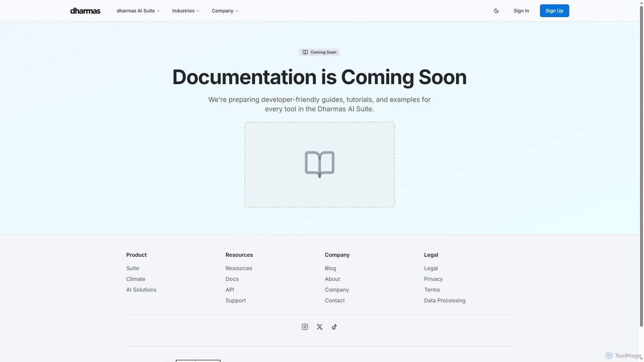Image resolution: width=644 pixels, height=362 pixels.
Task: Click the Product footer heading
Action: (136, 255)
